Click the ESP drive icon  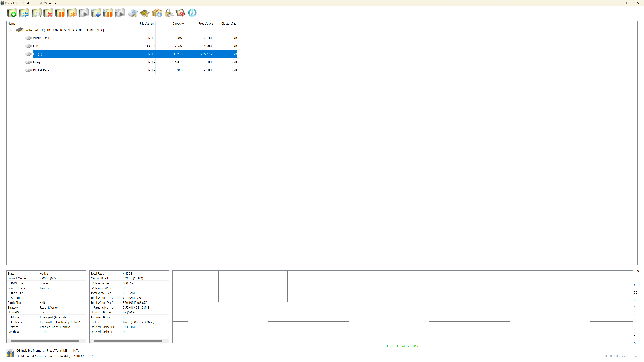click(x=29, y=46)
